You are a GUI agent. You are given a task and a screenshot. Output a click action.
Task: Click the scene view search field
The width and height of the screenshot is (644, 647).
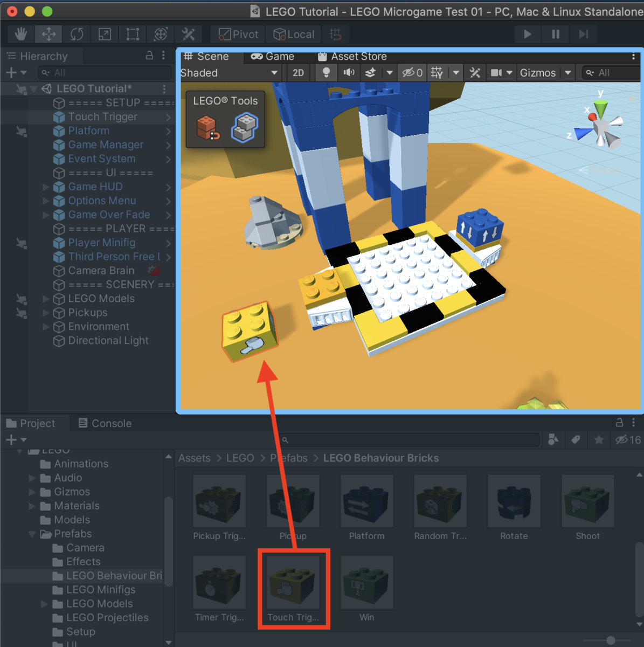[x=612, y=73]
